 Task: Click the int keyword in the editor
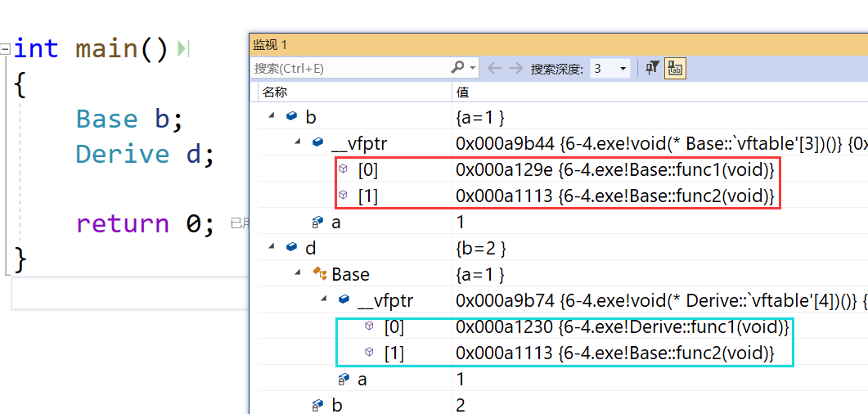point(35,49)
